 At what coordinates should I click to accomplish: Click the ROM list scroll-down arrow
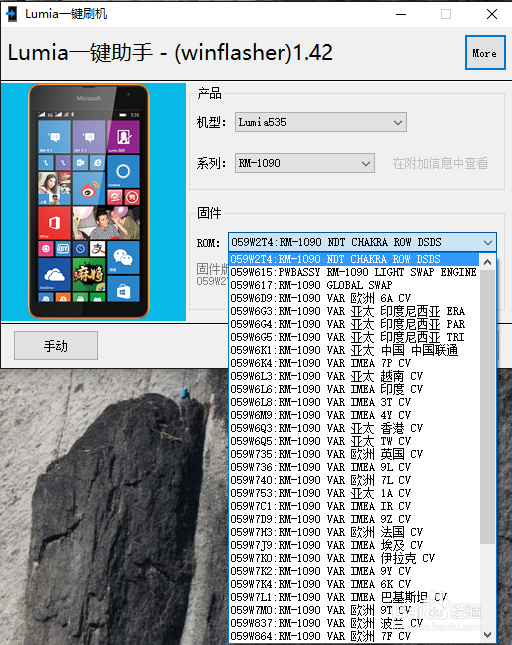click(487, 634)
